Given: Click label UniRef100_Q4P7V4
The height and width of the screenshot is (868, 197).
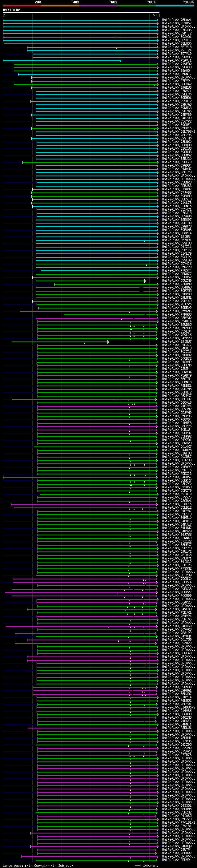Looking at the screenshot, I should pos(177,406).
